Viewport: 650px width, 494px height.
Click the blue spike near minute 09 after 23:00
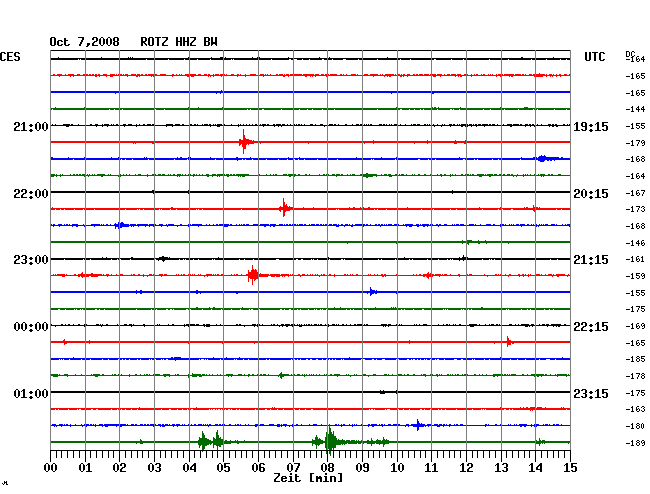(372, 292)
